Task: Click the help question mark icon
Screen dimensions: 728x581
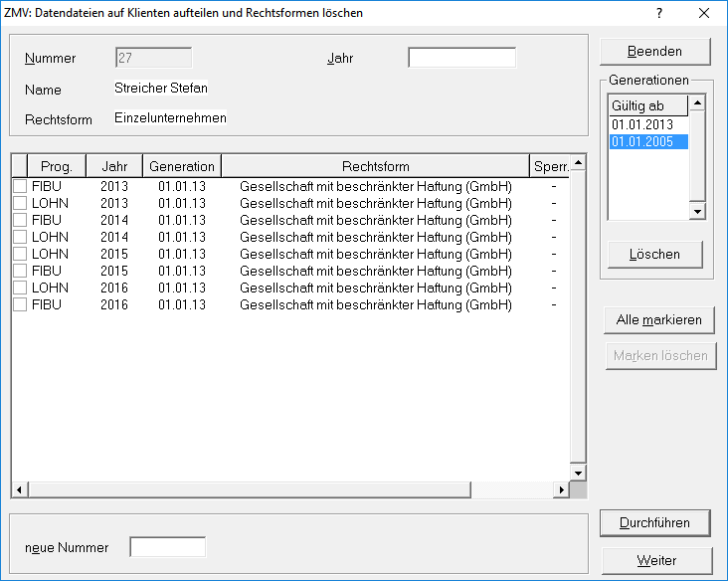Action: [x=659, y=13]
